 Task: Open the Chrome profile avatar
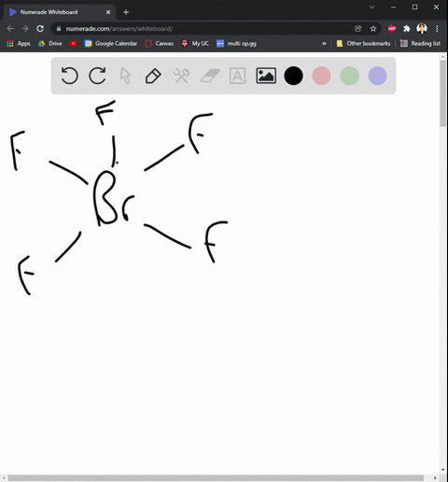(x=422, y=29)
